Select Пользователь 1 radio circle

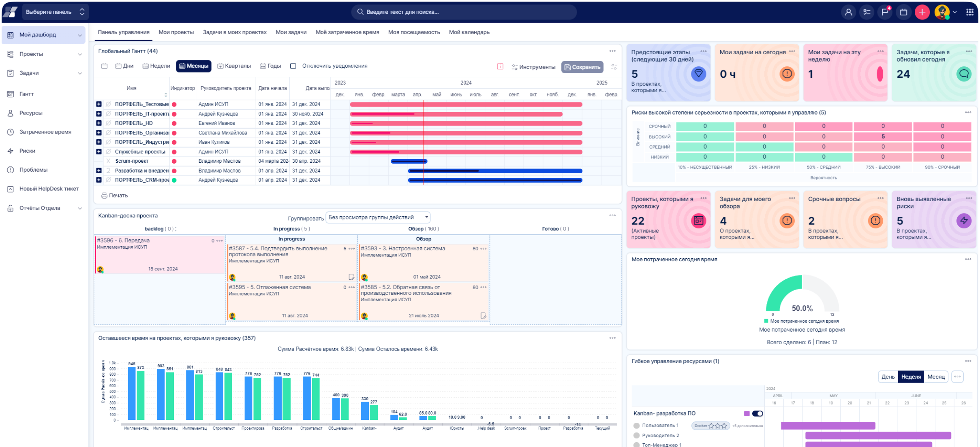click(636, 426)
